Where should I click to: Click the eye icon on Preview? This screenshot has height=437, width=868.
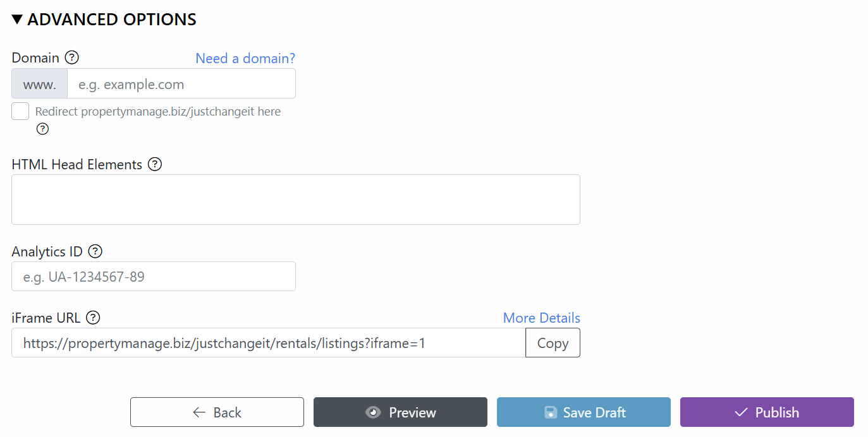374,412
